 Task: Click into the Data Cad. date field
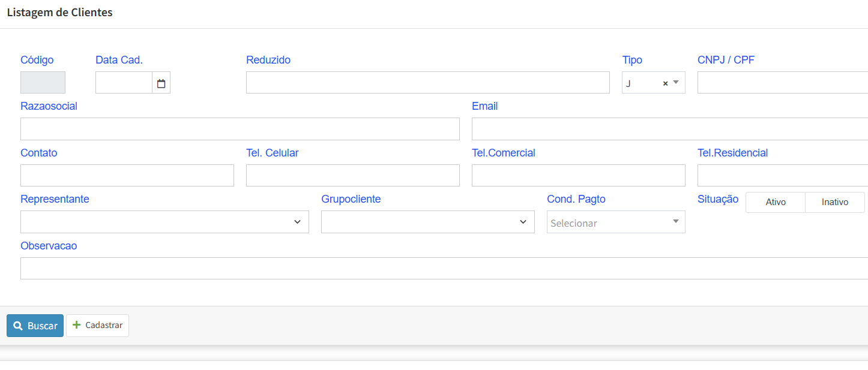point(124,83)
